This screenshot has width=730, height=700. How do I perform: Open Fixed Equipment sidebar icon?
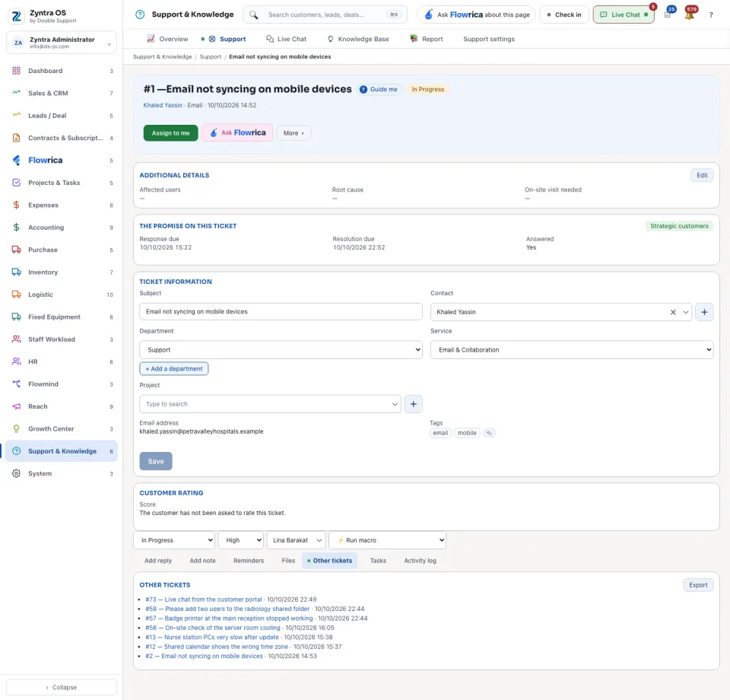[x=16, y=317]
